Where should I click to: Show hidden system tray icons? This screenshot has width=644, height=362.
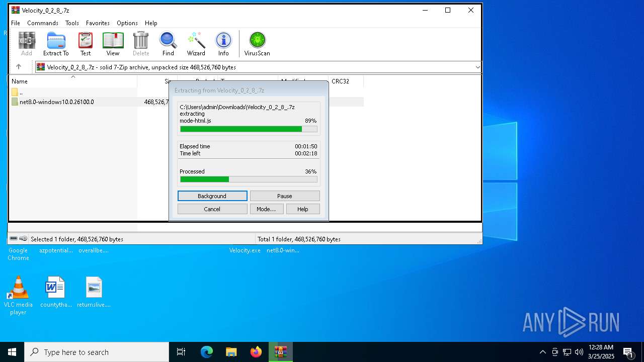point(542,352)
